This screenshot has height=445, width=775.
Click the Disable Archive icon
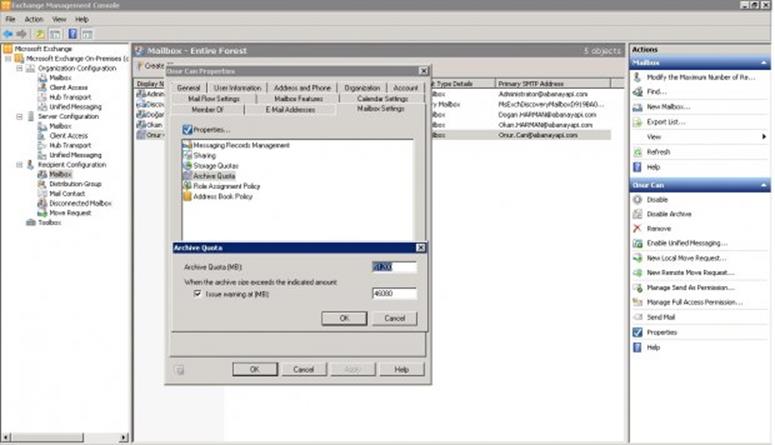click(x=638, y=214)
